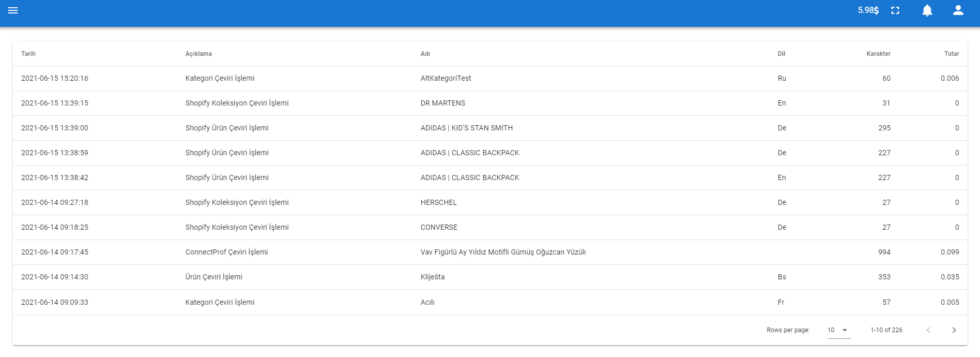Viewport: 980px width, 357px height.
Task: Click ADIDAS | KID'S STAN SMITH
Action: pyautogui.click(x=467, y=128)
